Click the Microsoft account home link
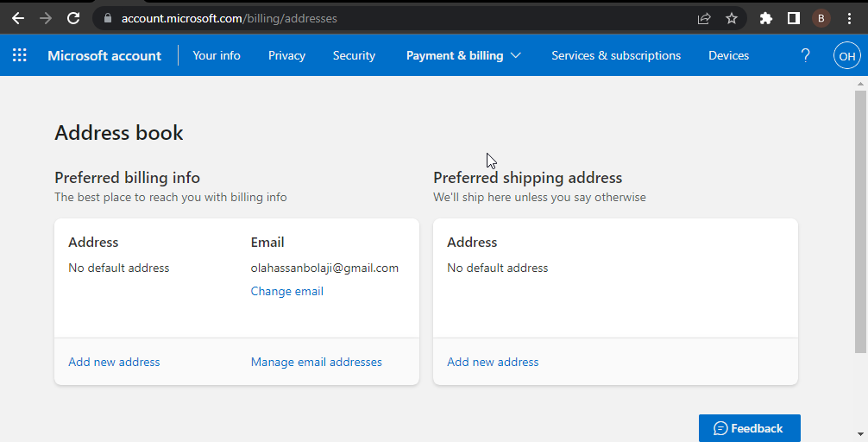 coord(104,55)
